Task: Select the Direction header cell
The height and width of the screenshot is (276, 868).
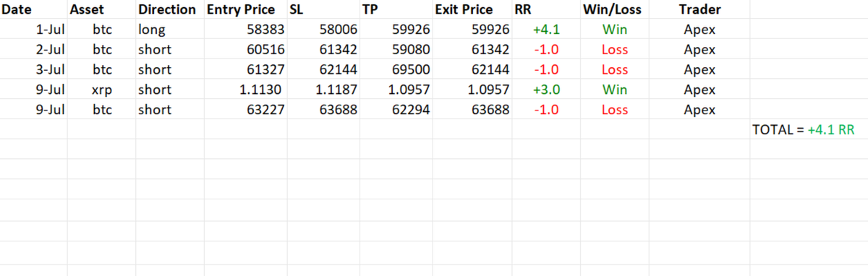Action: (170, 10)
